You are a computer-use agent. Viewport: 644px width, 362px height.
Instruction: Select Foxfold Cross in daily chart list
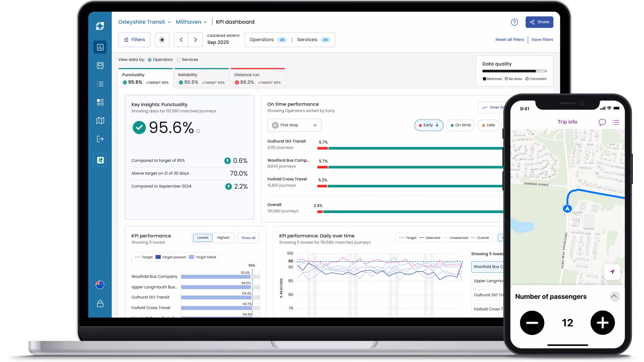click(487, 309)
